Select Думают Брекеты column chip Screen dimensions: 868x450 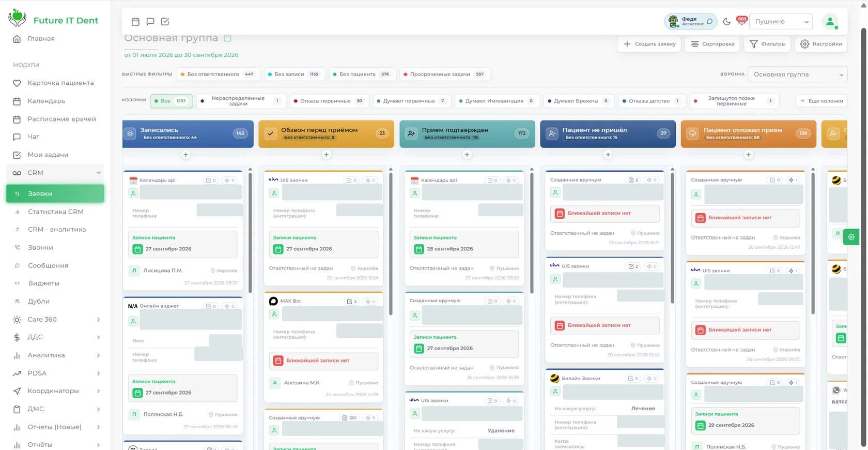tap(579, 101)
